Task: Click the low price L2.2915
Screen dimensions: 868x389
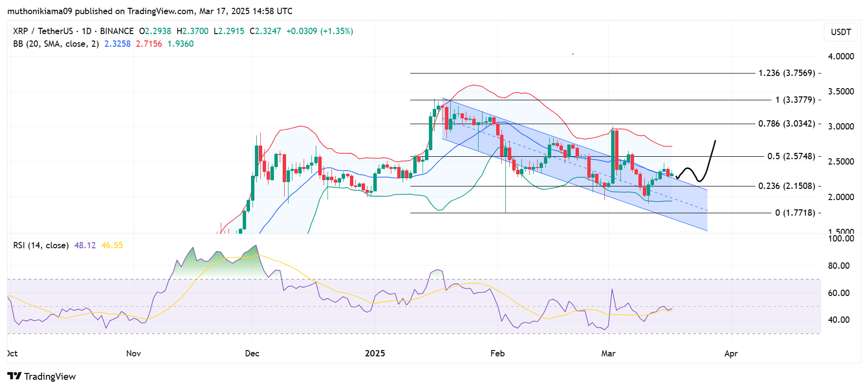Action: (229, 31)
